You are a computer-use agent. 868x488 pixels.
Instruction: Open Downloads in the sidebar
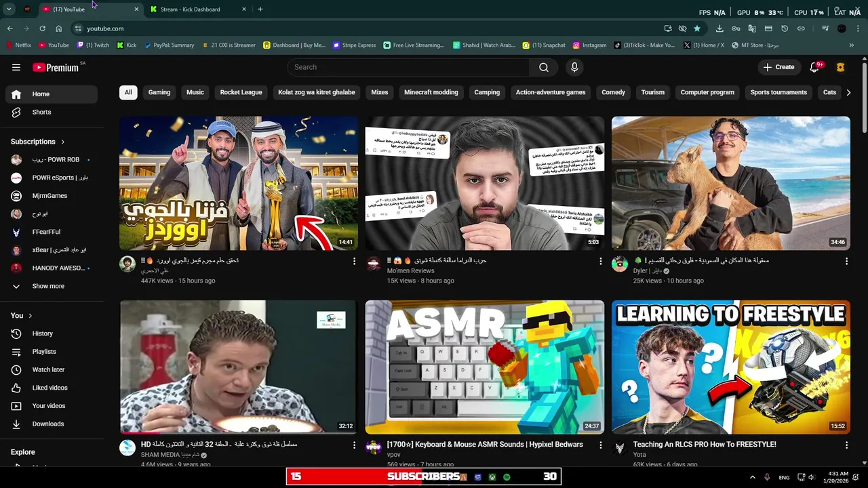coord(52,424)
